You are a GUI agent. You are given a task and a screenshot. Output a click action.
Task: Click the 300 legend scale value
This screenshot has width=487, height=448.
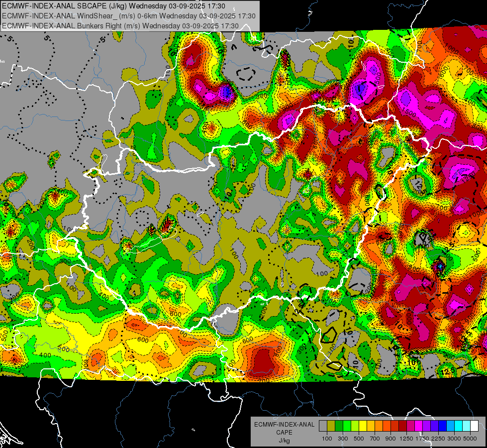click(343, 439)
